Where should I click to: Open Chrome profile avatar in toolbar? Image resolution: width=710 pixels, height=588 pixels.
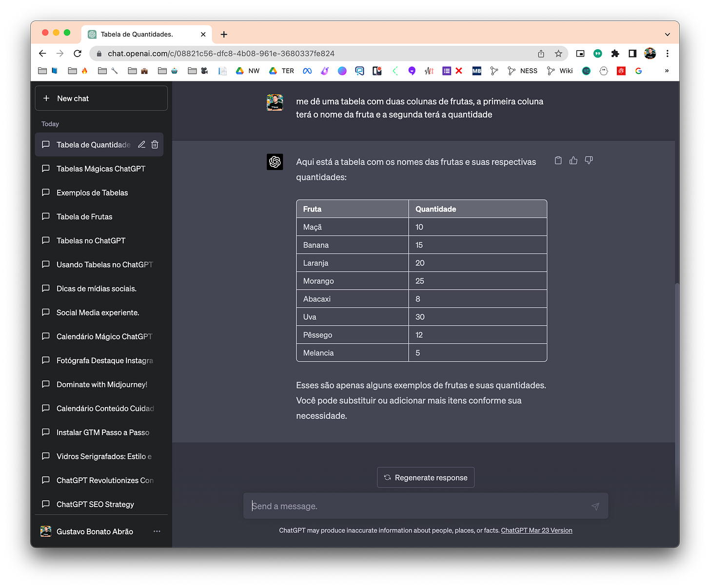pyautogui.click(x=650, y=54)
